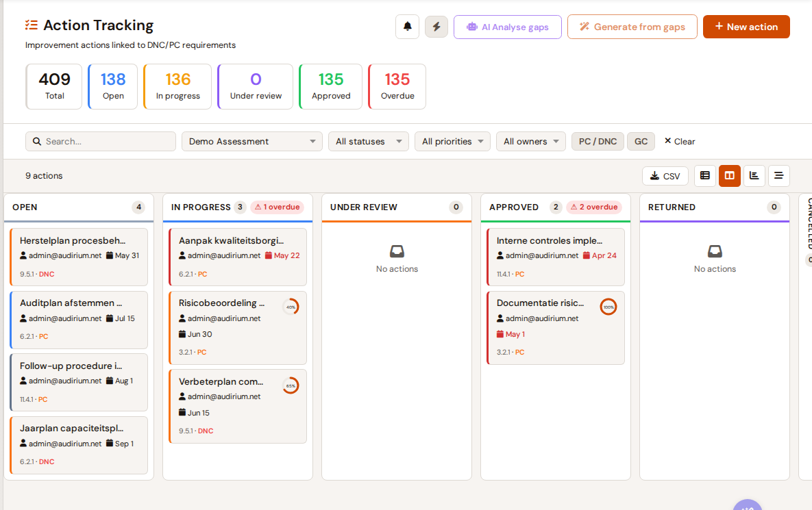This screenshot has width=812, height=510.
Task: Click the Apr 24 overdue calendar icon
Action: [x=586, y=255]
